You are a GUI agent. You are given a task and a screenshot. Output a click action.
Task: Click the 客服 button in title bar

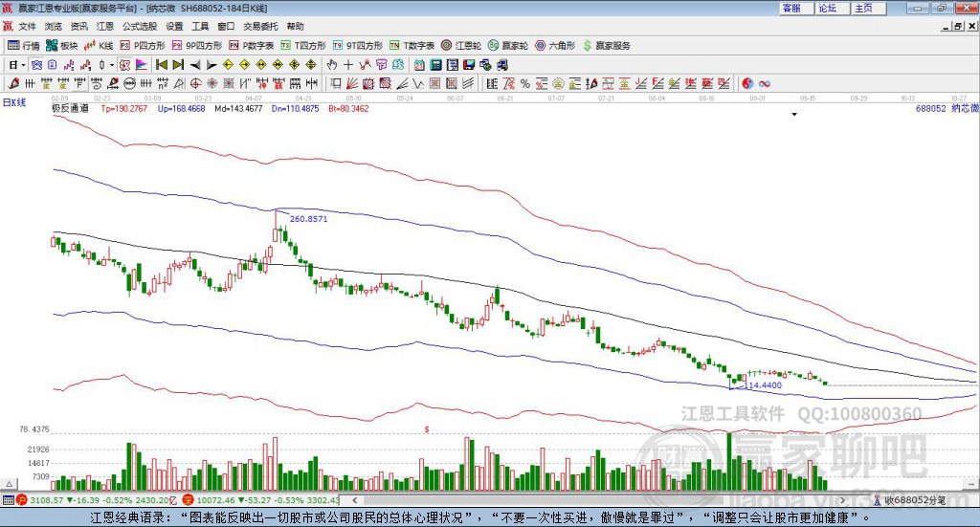[795, 8]
